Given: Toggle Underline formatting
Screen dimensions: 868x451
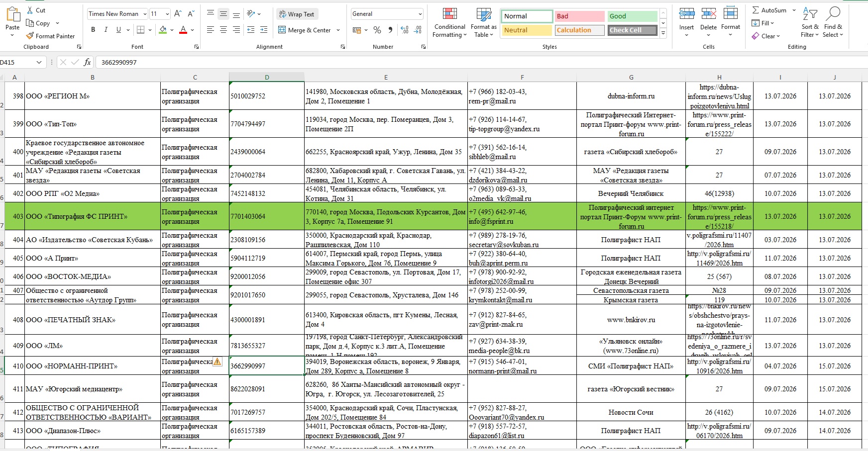Looking at the screenshot, I should pos(118,30).
